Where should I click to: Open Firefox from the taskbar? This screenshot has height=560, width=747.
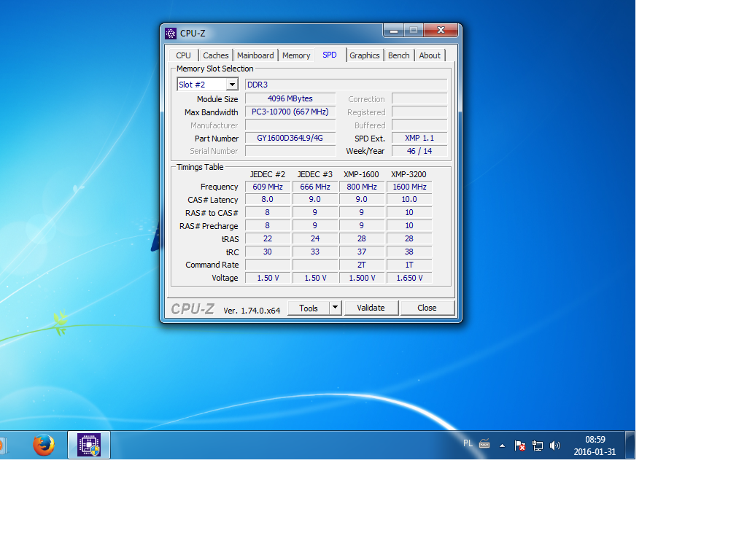point(43,446)
